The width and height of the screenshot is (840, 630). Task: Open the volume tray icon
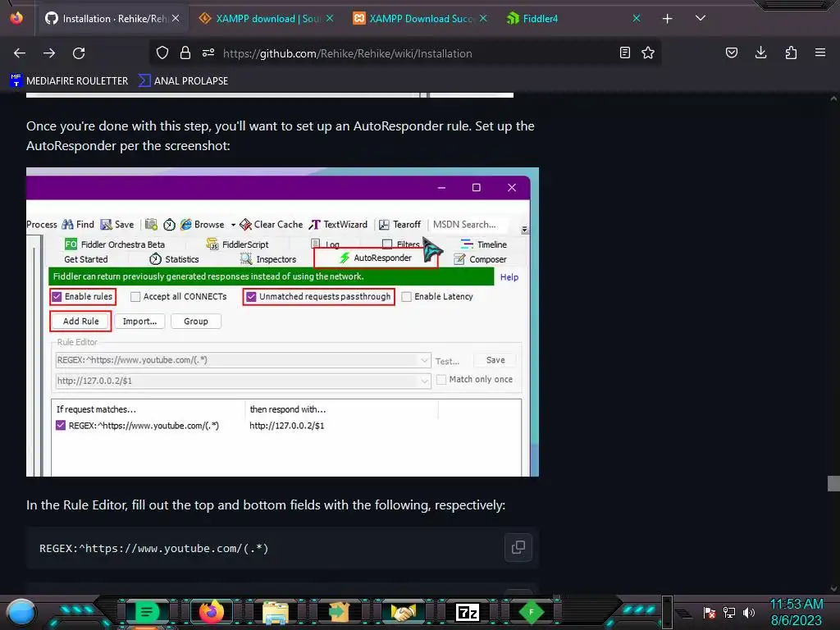pyautogui.click(x=749, y=612)
